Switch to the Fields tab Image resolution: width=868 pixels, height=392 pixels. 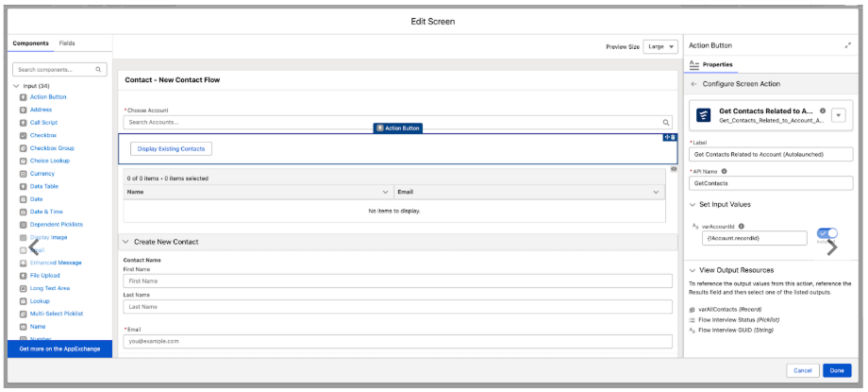[67, 43]
